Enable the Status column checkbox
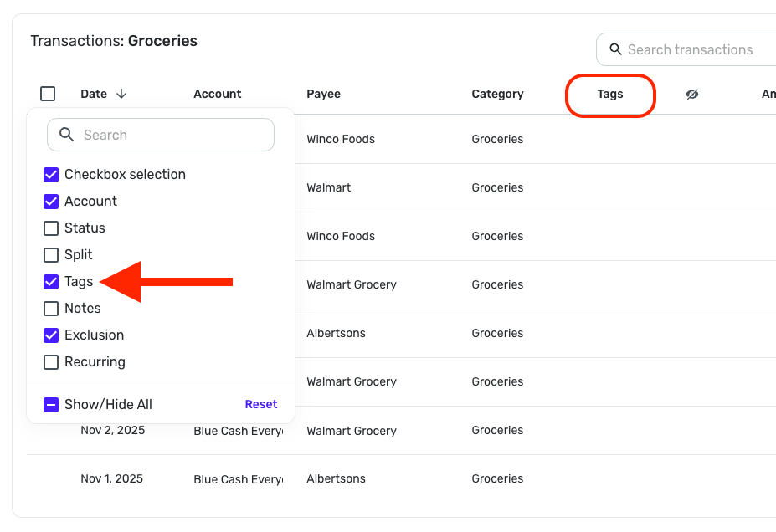This screenshot has height=532, width=776. point(51,228)
